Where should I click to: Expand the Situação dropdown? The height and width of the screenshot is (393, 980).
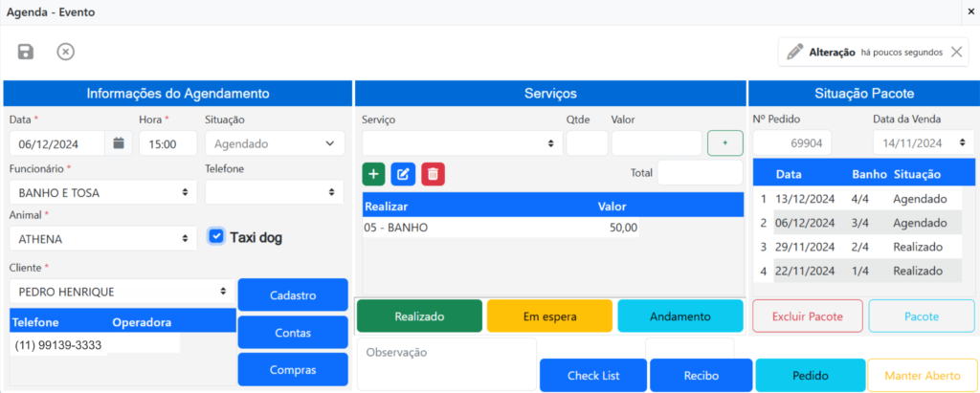275,143
